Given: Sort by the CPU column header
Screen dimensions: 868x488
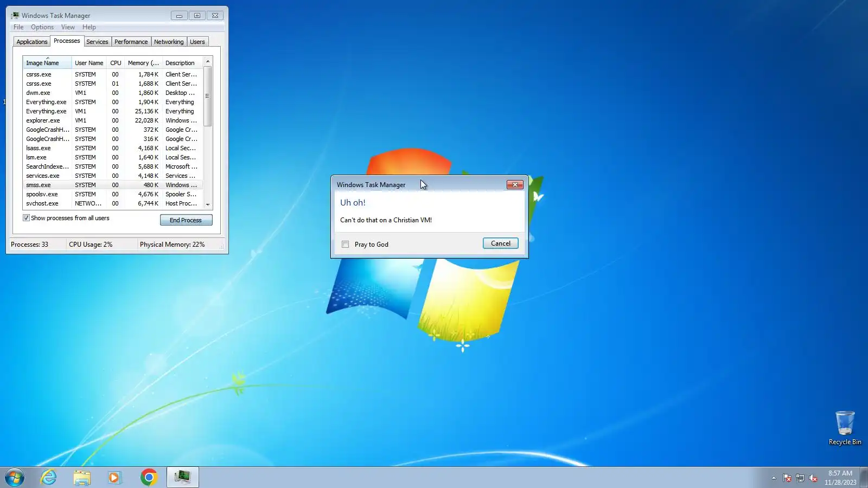Looking at the screenshot, I should (116, 63).
